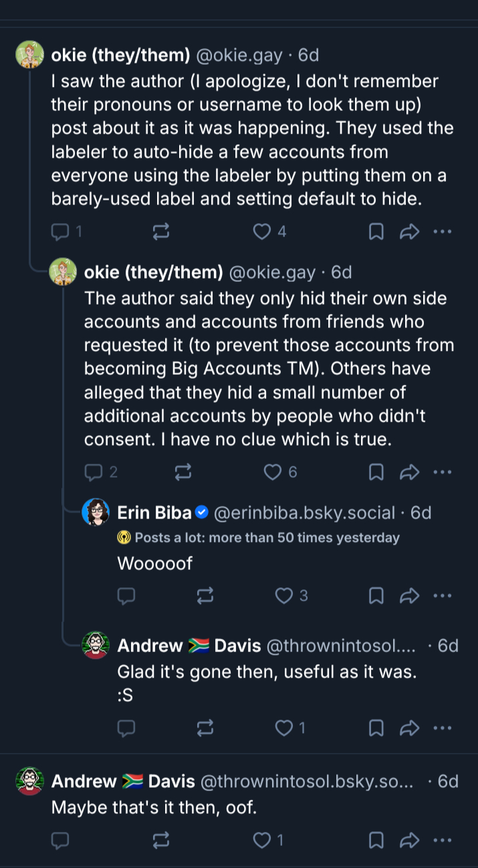The image size is (478, 868).
Task: Click Erin Biba's avatar thumbnail
Action: click(96, 513)
